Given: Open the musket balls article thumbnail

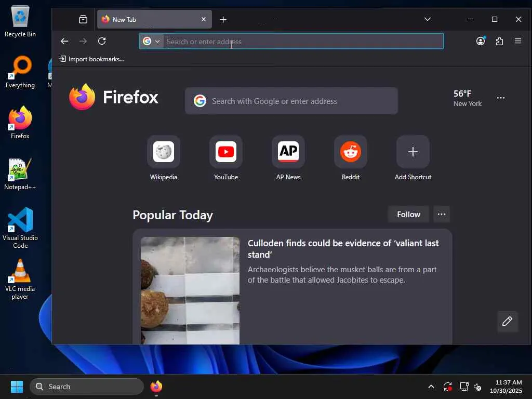Looking at the screenshot, I should coord(190,290).
